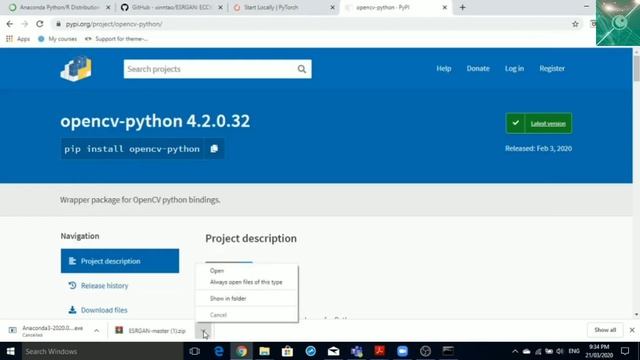This screenshot has height=360, width=640.
Task: Click the PyPI logo
Action: [76, 69]
